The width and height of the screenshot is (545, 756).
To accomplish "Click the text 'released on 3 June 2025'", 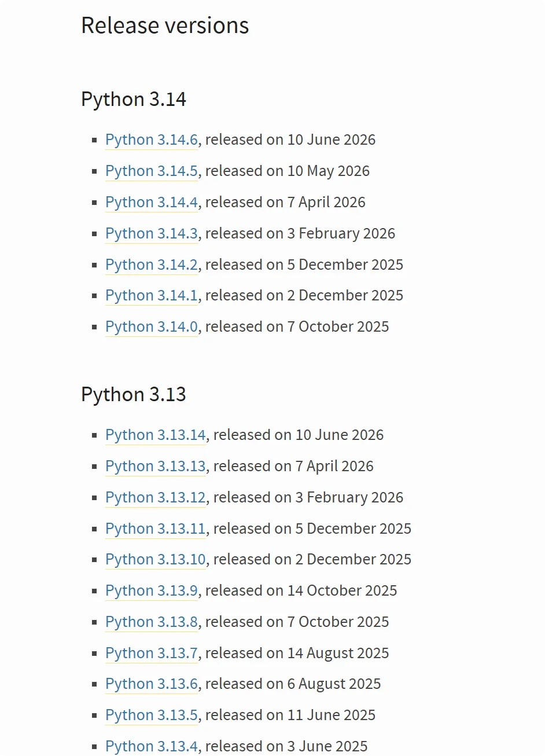I will 286,747.
